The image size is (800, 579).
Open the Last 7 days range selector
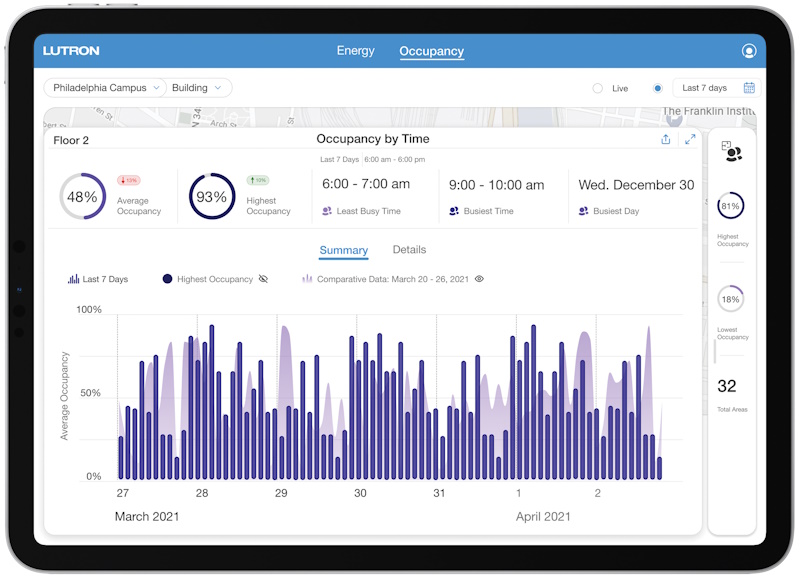(x=706, y=88)
